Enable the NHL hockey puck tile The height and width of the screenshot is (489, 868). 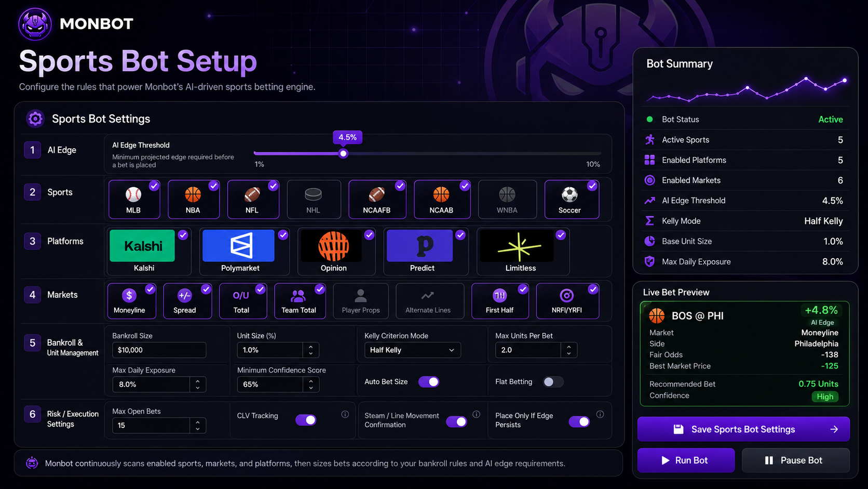pyautogui.click(x=314, y=200)
